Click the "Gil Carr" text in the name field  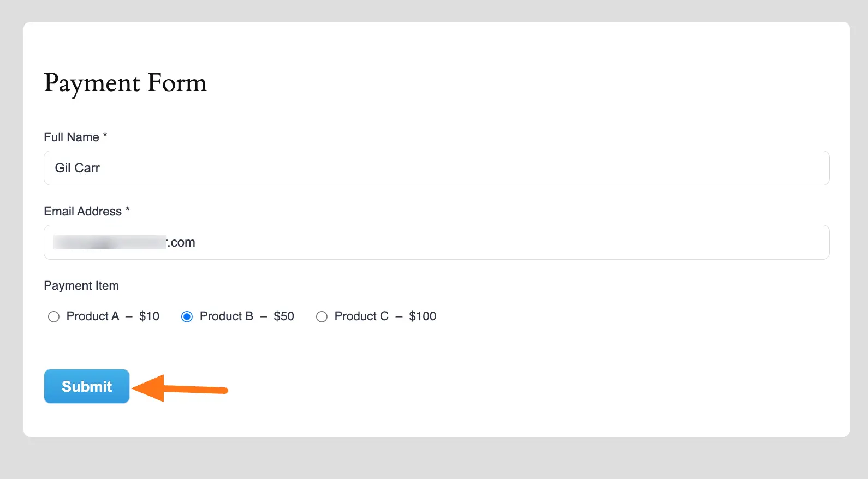(78, 168)
